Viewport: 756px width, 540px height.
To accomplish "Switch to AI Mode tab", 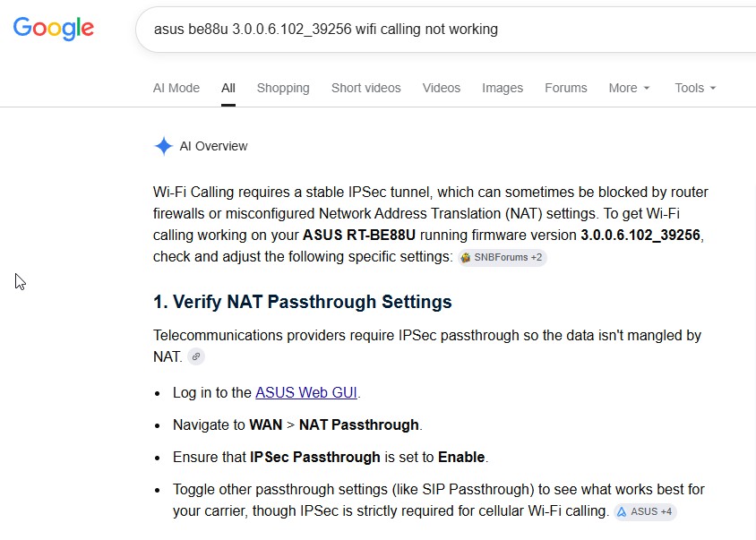I will pyautogui.click(x=176, y=89).
